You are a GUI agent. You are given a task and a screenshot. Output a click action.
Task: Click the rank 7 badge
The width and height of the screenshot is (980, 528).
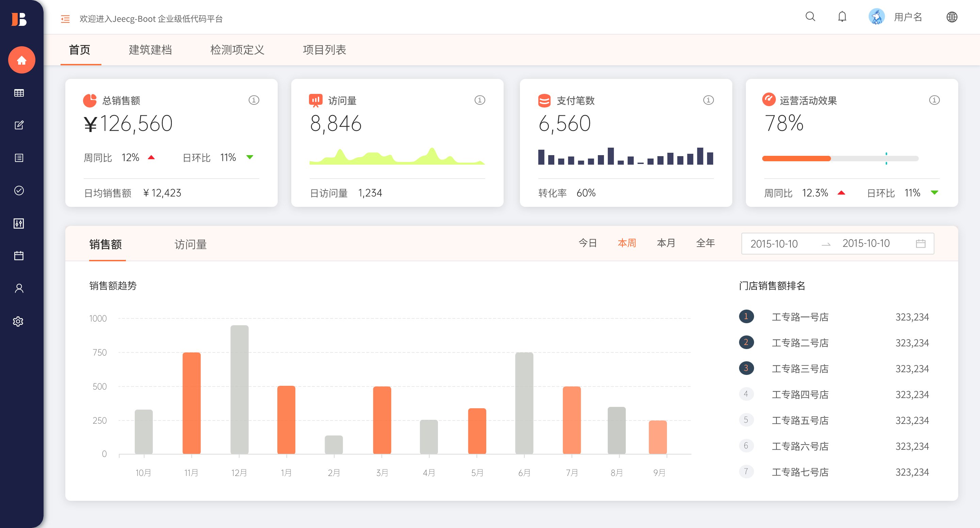click(x=747, y=471)
